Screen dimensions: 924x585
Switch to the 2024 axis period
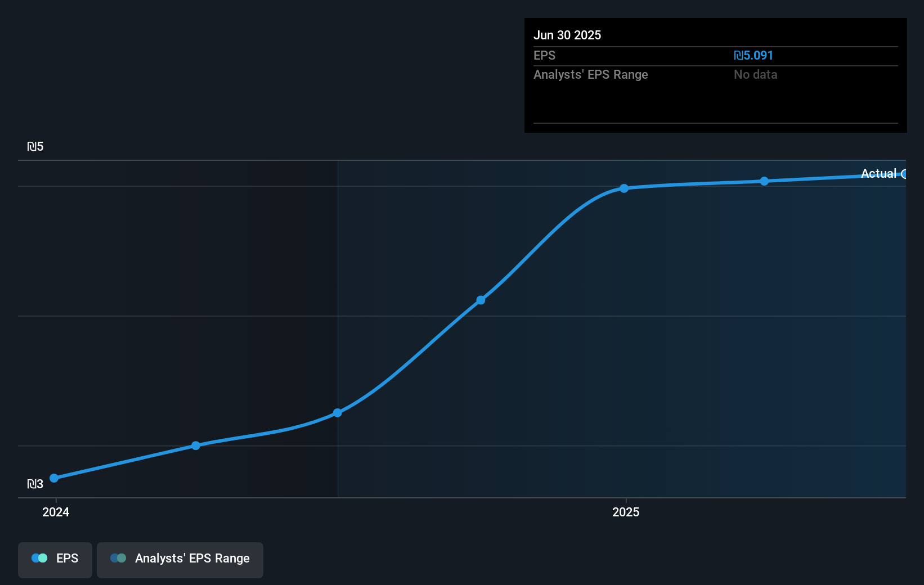(55, 512)
